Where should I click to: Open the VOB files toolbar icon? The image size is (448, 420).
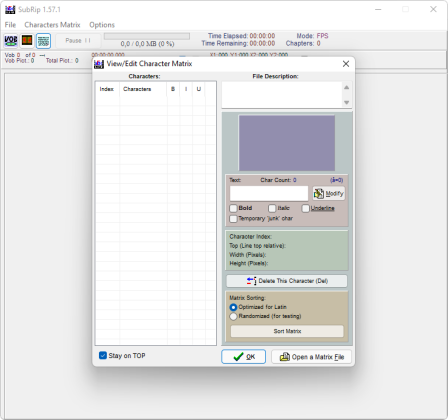click(11, 41)
